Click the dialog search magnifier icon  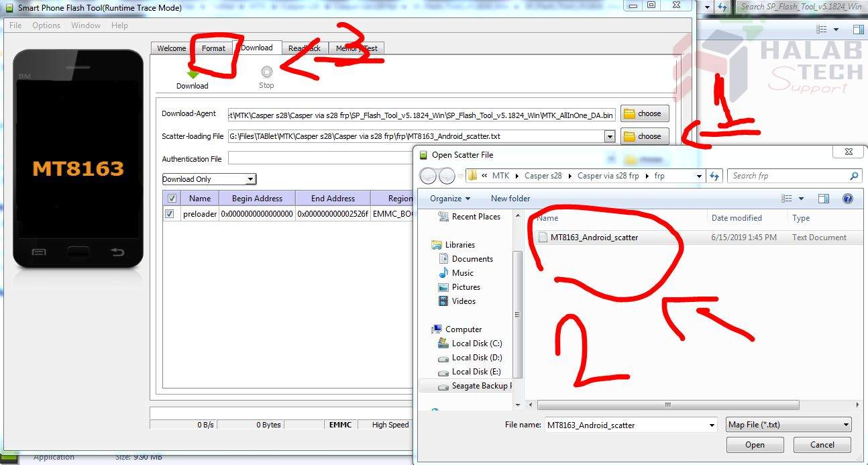coord(854,176)
